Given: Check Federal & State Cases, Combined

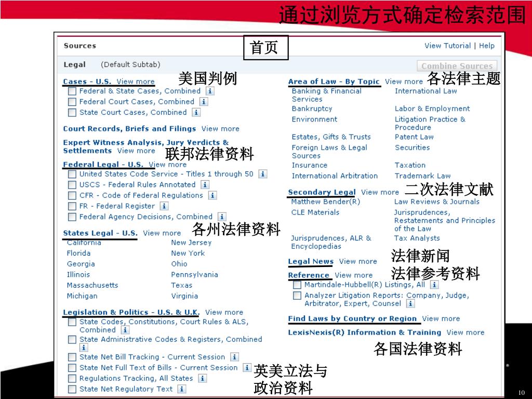Looking at the screenshot, I should [72, 91].
